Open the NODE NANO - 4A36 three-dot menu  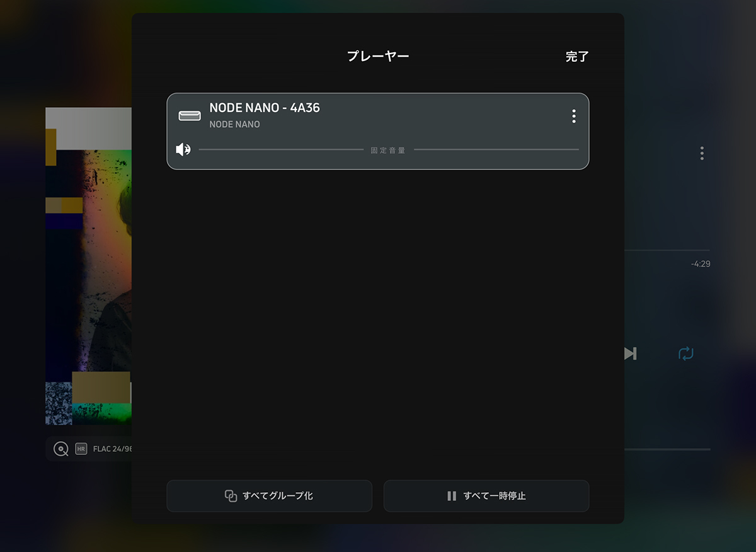pos(573,116)
